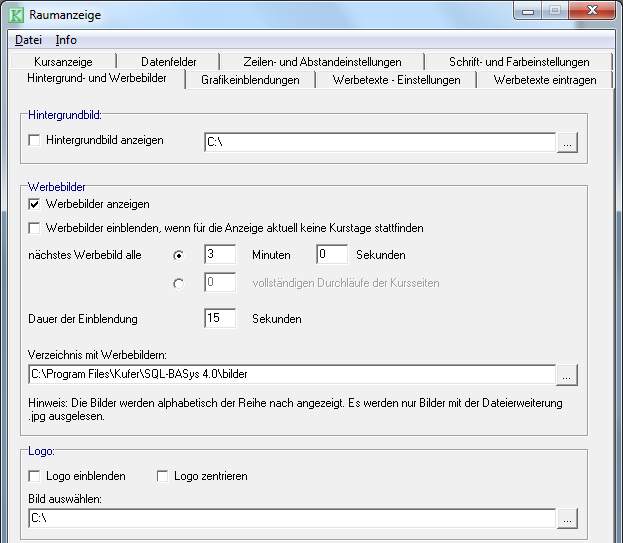Open the Info menu
The width and height of the screenshot is (623, 543).
pyautogui.click(x=66, y=40)
